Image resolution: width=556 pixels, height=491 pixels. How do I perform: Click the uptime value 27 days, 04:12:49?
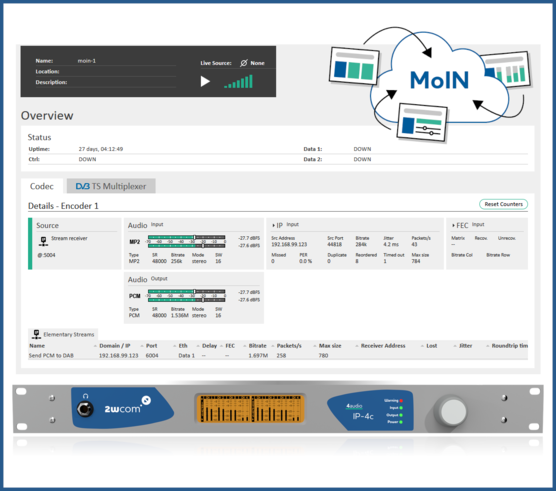[x=101, y=149]
